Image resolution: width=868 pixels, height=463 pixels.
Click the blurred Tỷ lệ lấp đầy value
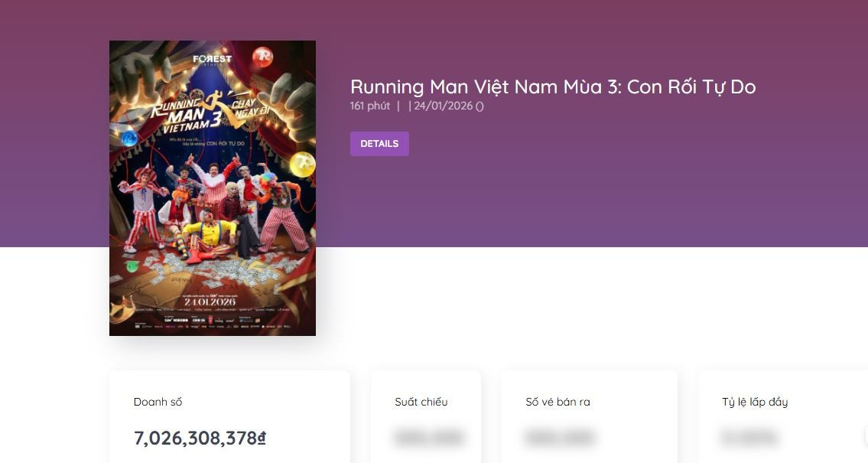point(750,438)
